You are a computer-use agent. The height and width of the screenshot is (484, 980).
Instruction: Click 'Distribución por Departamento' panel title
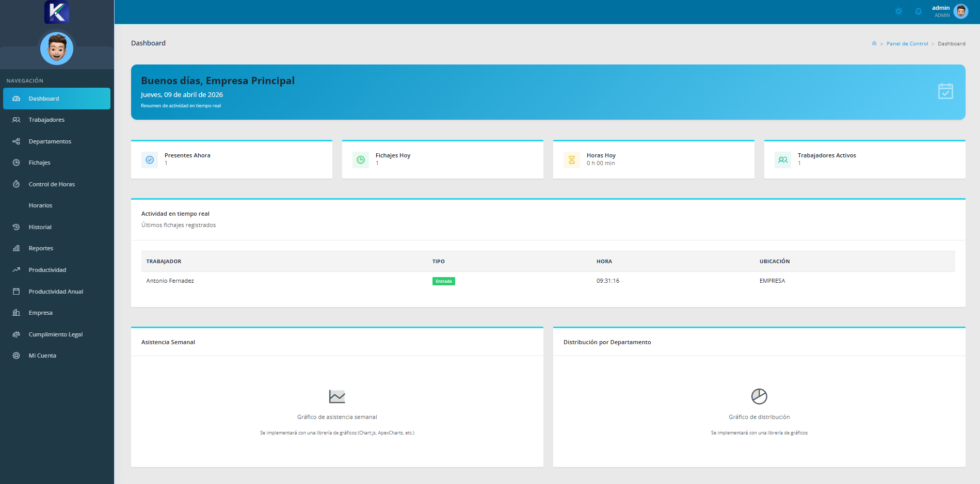(x=607, y=342)
